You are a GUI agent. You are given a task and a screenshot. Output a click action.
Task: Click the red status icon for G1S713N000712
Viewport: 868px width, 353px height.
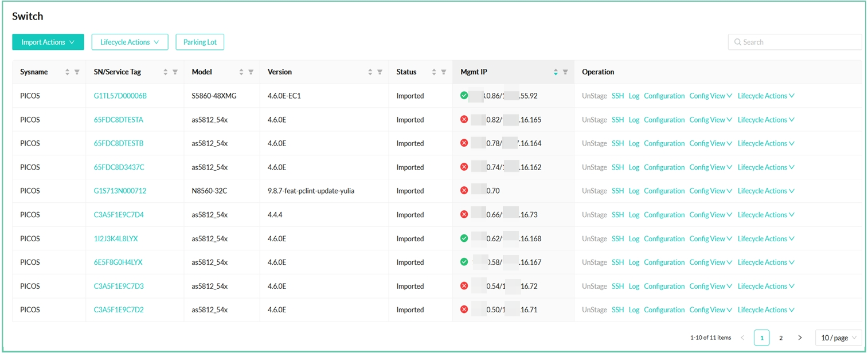click(464, 190)
